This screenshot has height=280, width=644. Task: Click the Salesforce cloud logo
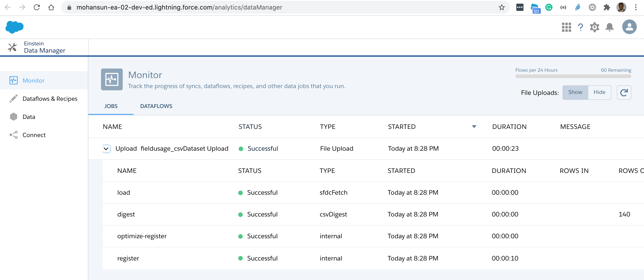tap(14, 27)
